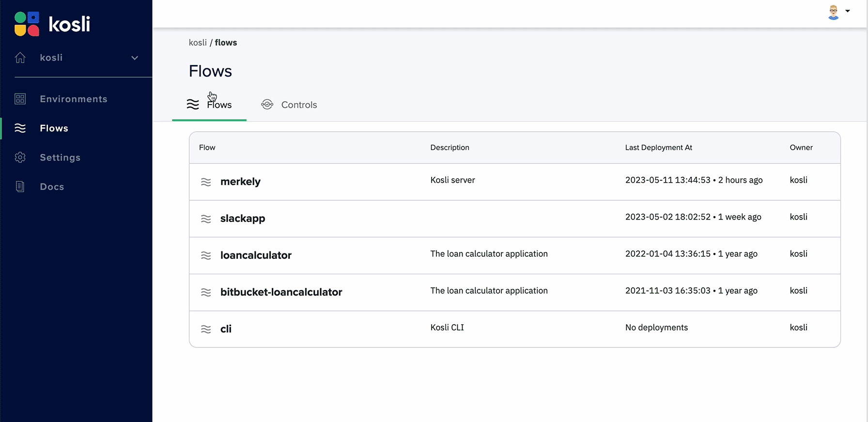Click the kosli breadcrumb link
The image size is (868, 422).
(x=198, y=43)
